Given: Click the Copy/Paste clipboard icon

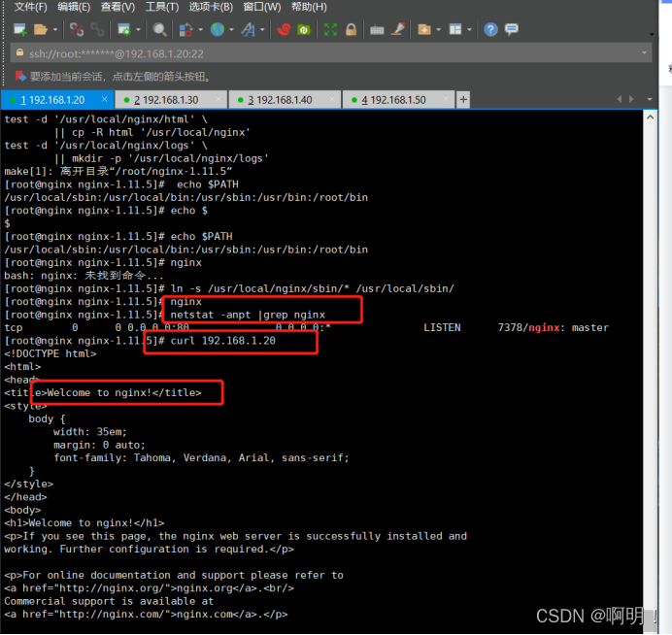Looking at the screenshot, I should coord(185,29).
